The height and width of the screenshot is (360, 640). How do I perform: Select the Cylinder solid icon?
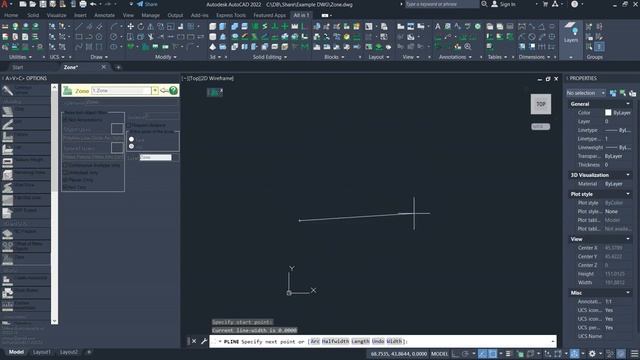coord(213,37)
